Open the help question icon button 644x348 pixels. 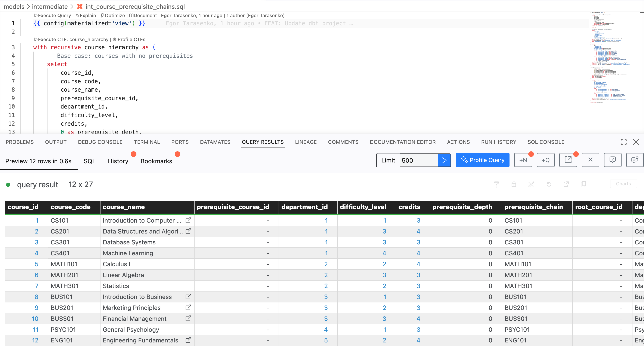pos(613,160)
